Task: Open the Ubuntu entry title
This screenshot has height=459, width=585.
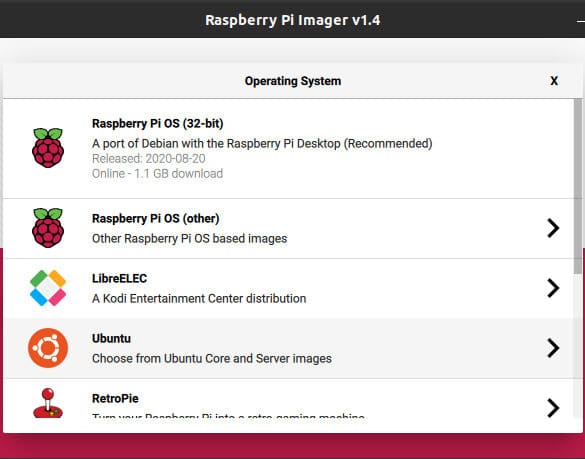Action: click(111, 338)
